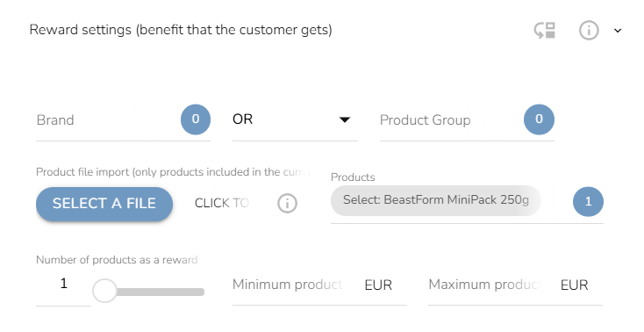Click the CLICK TO link text
The height and width of the screenshot is (332, 644).
point(222,203)
